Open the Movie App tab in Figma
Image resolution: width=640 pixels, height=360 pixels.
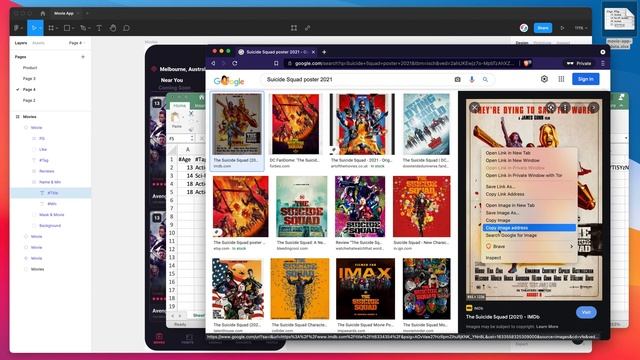pyautogui.click(x=64, y=13)
